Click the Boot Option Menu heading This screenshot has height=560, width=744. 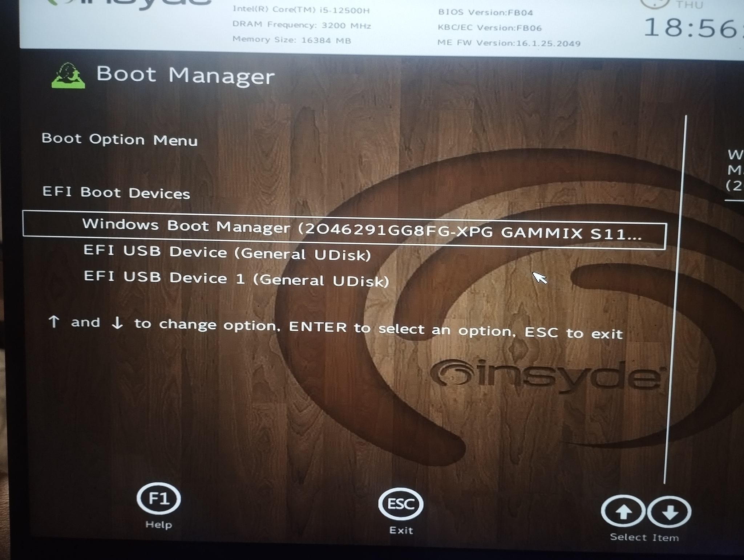(120, 139)
